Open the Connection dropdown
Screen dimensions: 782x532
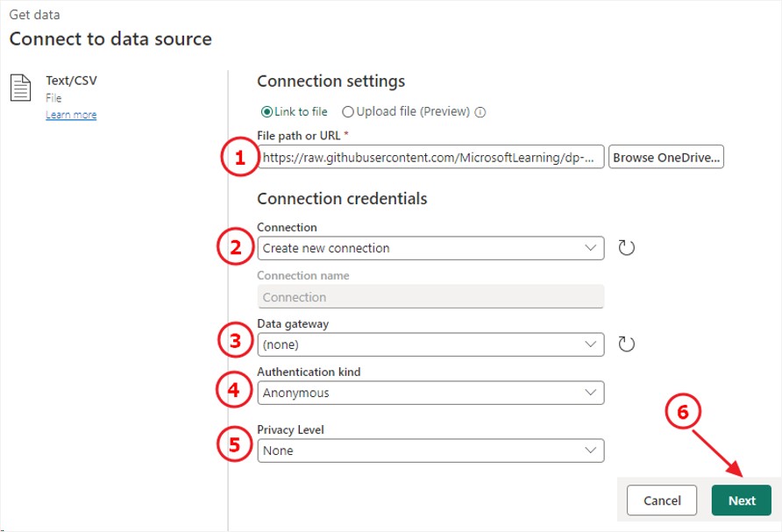[430, 248]
